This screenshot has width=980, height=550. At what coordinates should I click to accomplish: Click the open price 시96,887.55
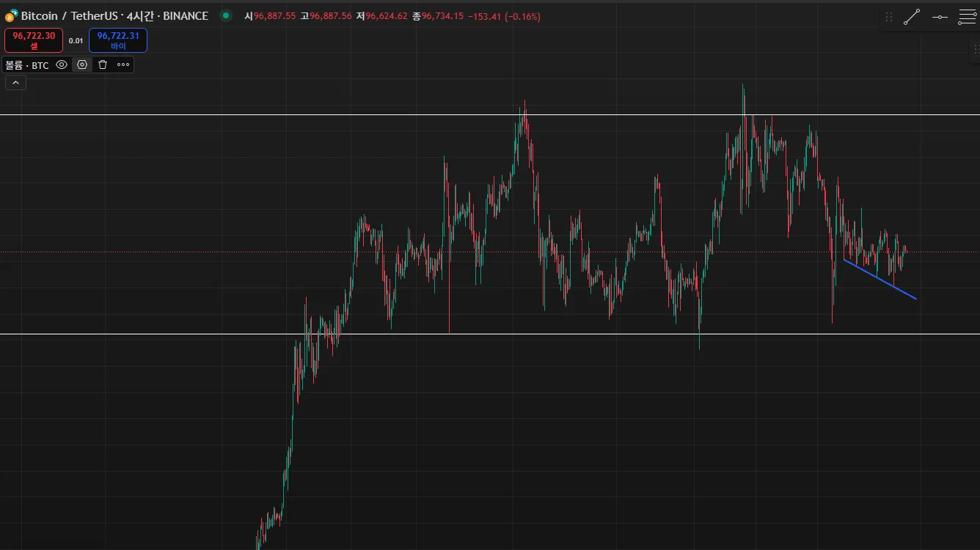pos(270,16)
